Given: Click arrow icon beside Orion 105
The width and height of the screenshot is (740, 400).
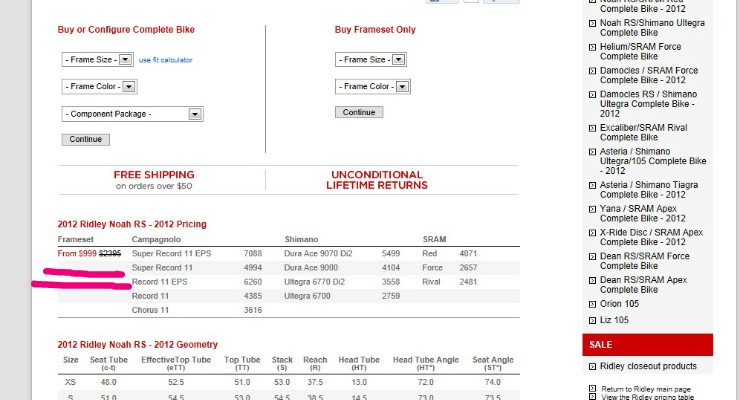Looking at the screenshot, I should [592, 304].
